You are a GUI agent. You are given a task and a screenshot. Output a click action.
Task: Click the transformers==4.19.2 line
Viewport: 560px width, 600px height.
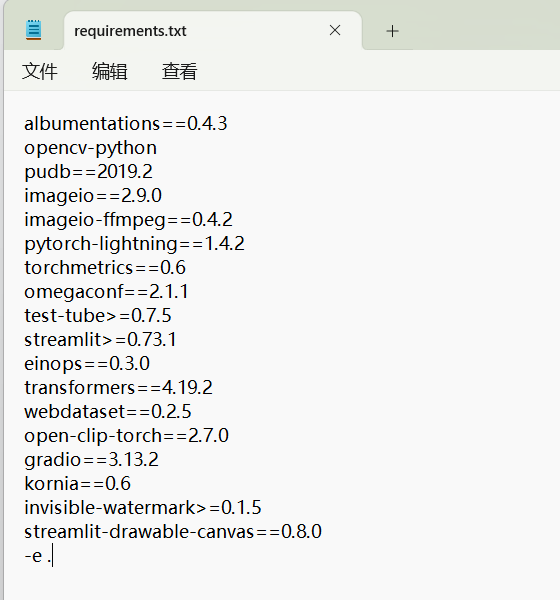coord(118,388)
